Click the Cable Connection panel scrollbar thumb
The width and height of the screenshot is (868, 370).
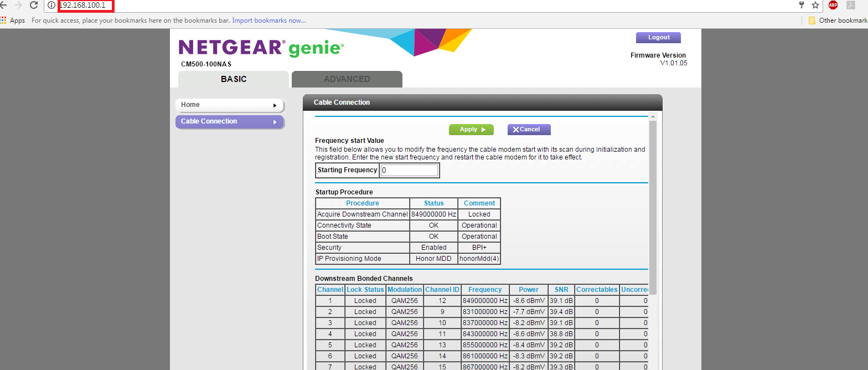(653, 208)
